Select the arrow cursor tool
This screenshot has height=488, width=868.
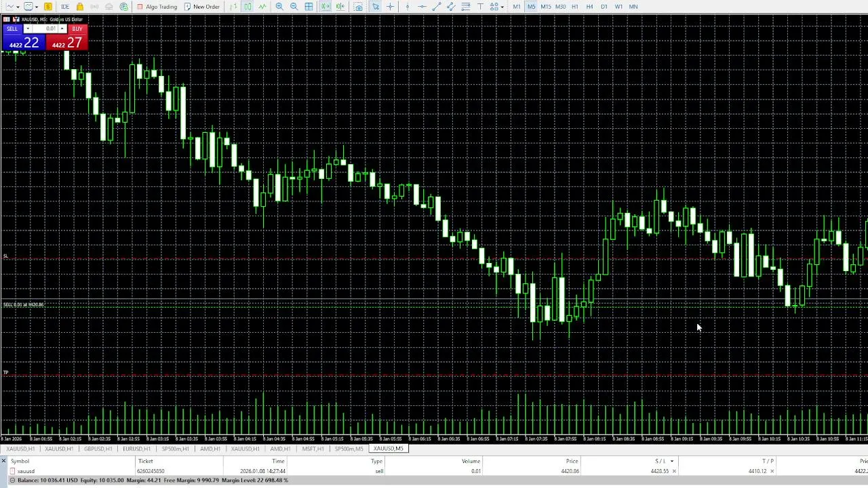pos(376,7)
